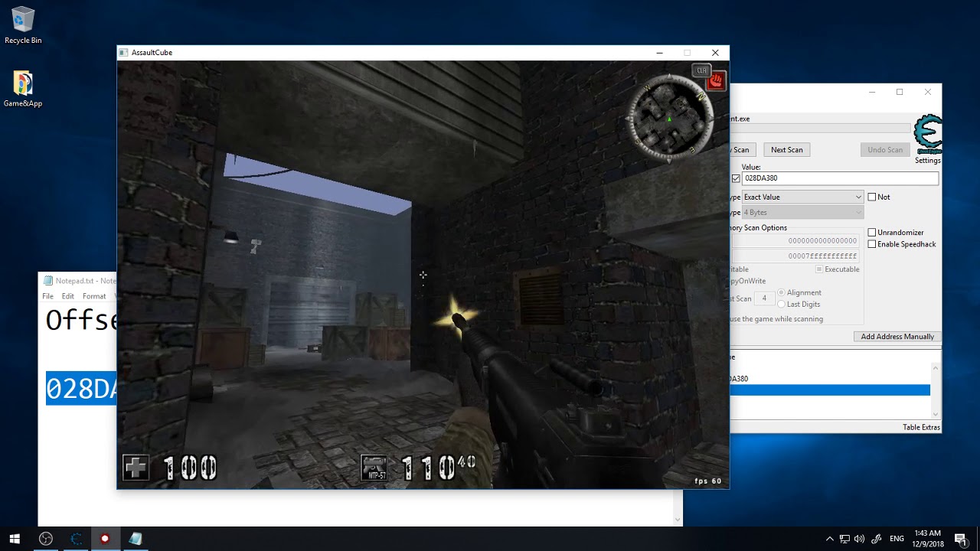Screen dimensions: 980x551
Task: Click the scan start address field of zeros
Action: 796,241
